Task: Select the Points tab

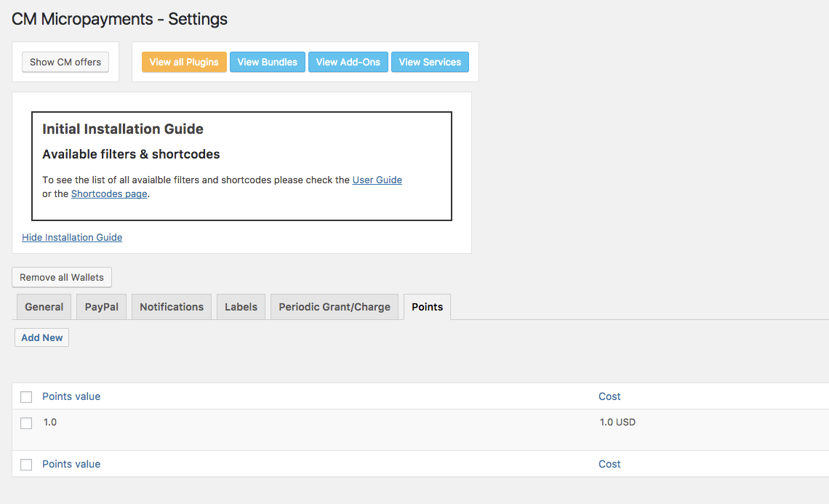Action: coord(427,307)
